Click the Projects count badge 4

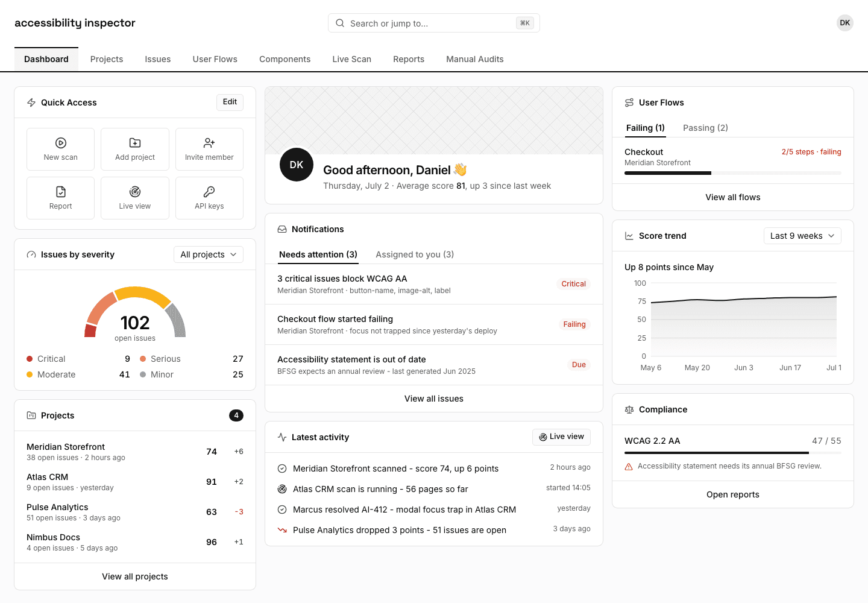point(236,415)
